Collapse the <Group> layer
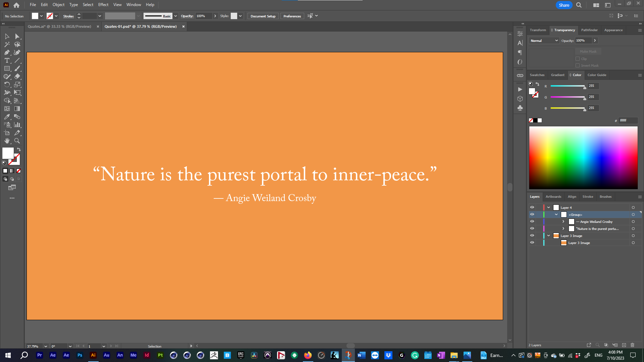The height and width of the screenshot is (362, 644). (x=556, y=214)
